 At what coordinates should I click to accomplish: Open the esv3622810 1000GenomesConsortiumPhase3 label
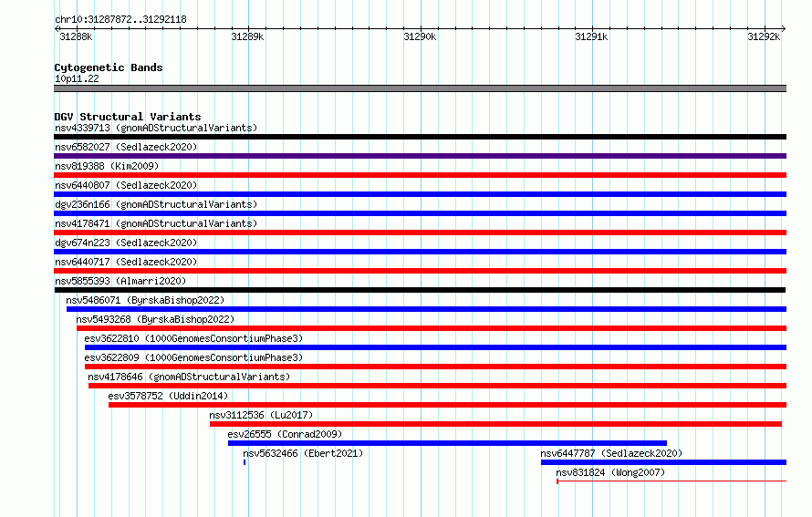point(193,338)
